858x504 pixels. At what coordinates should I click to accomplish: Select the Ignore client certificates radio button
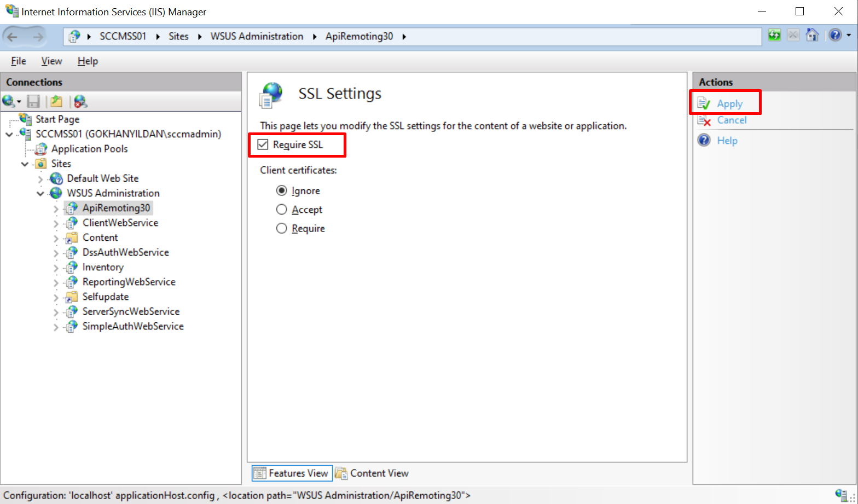point(282,190)
